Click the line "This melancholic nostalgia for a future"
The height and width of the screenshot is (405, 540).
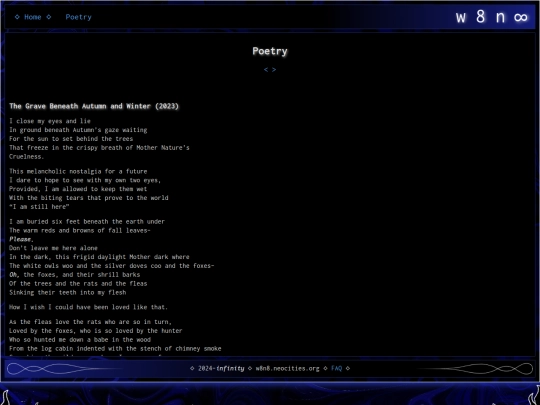(x=78, y=172)
